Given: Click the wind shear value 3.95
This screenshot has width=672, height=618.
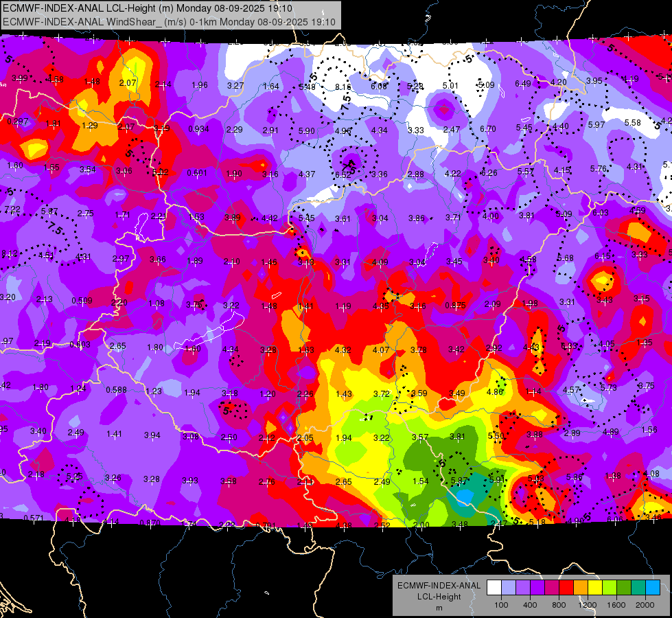Looking at the screenshot, I should (x=594, y=80).
